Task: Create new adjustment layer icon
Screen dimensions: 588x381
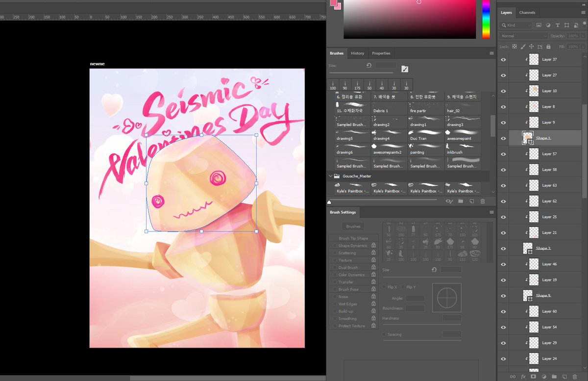Action: pyautogui.click(x=544, y=377)
